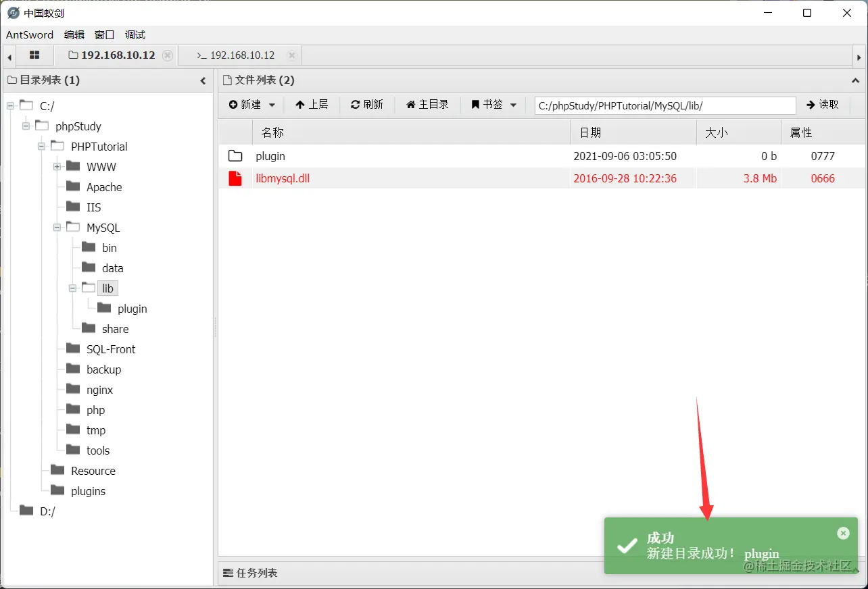The width and height of the screenshot is (868, 589).
Task: Click the plugin folder name in file list
Action: [270, 157]
